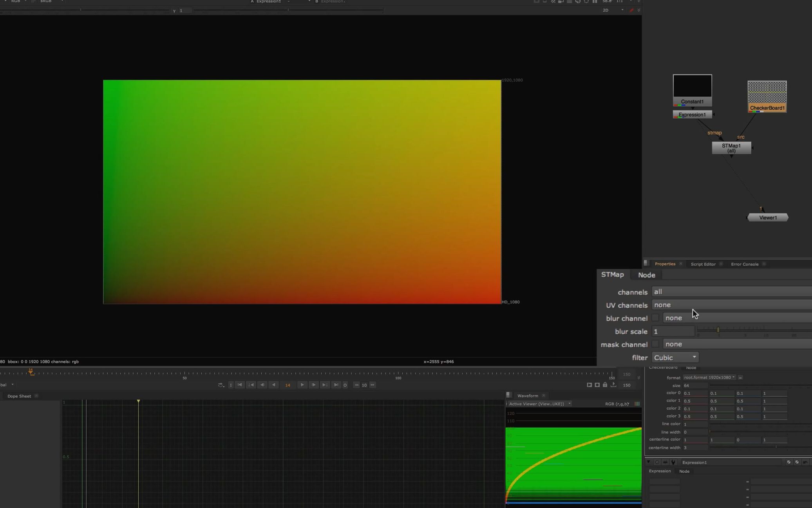Open the filter Cubic dropdown

675,357
